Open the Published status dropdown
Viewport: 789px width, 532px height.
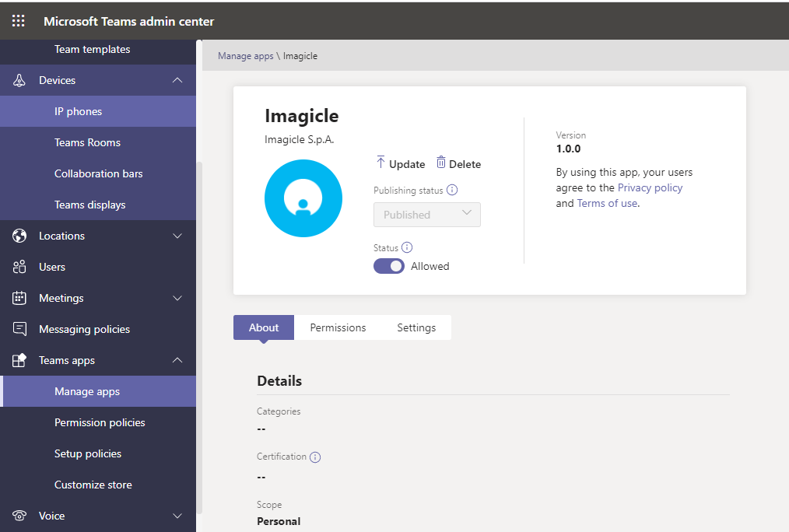[x=427, y=215]
